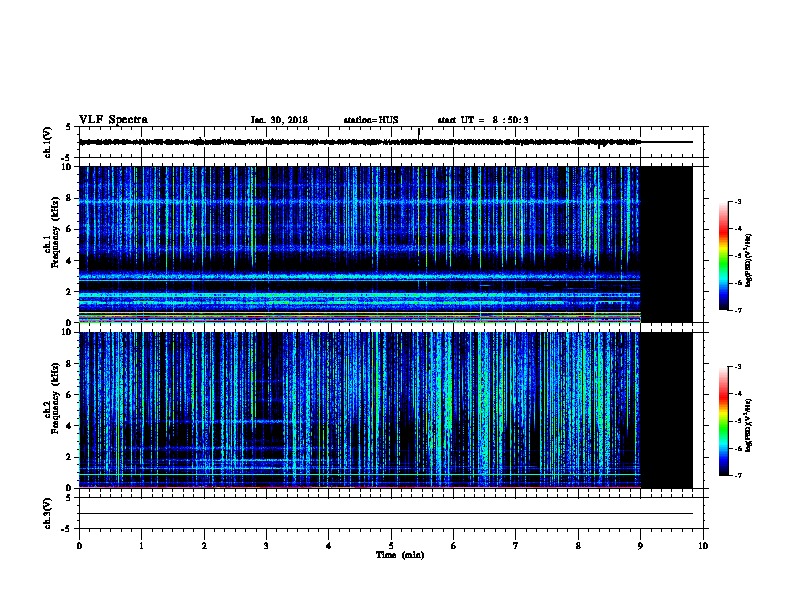This screenshot has width=792, height=612.
Task: Select the date text "Jan. 30, 2018"
Action: point(279,120)
